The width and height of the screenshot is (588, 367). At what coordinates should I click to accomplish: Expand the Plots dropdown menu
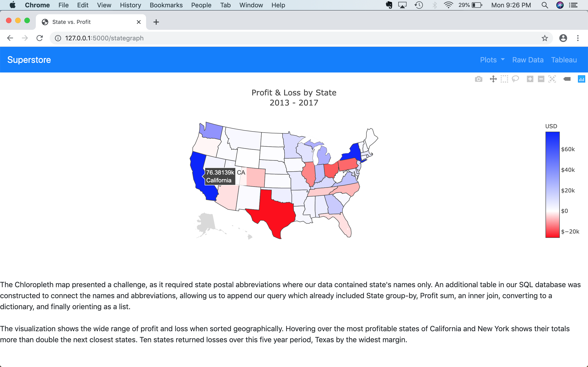[x=492, y=60]
